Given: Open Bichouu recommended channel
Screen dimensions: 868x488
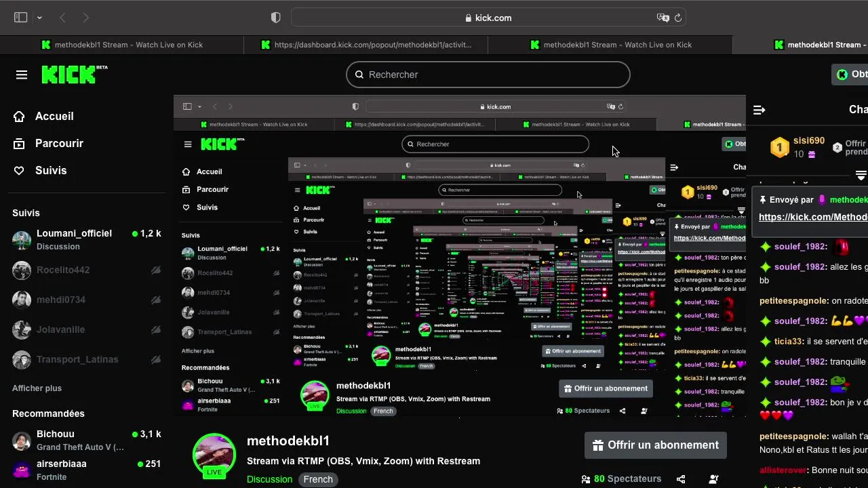Looking at the screenshot, I should (x=87, y=441).
